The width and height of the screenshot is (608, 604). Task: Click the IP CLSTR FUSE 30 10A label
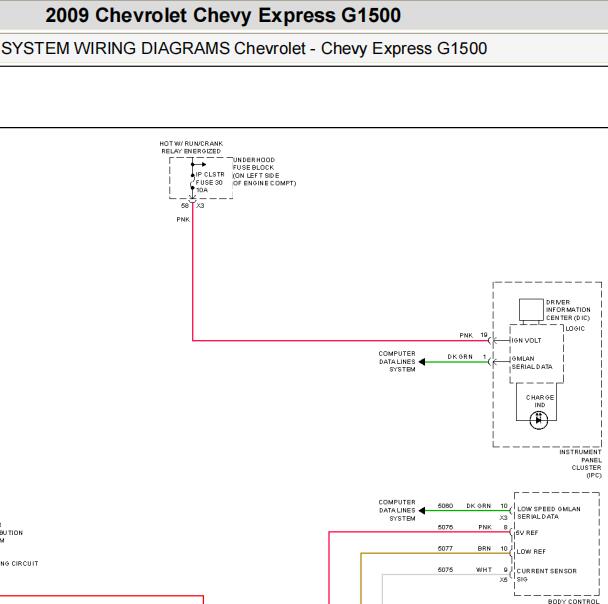coord(210,182)
